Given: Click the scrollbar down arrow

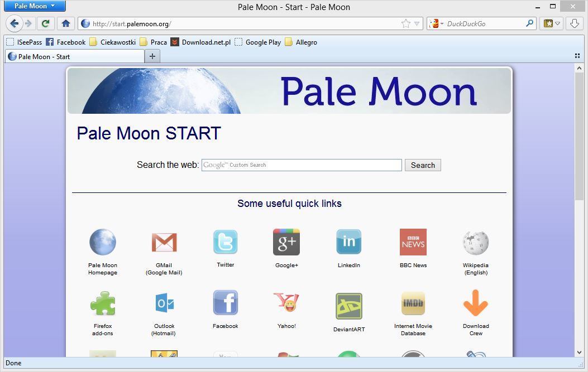Looking at the screenshot, I should click(579, 352).
